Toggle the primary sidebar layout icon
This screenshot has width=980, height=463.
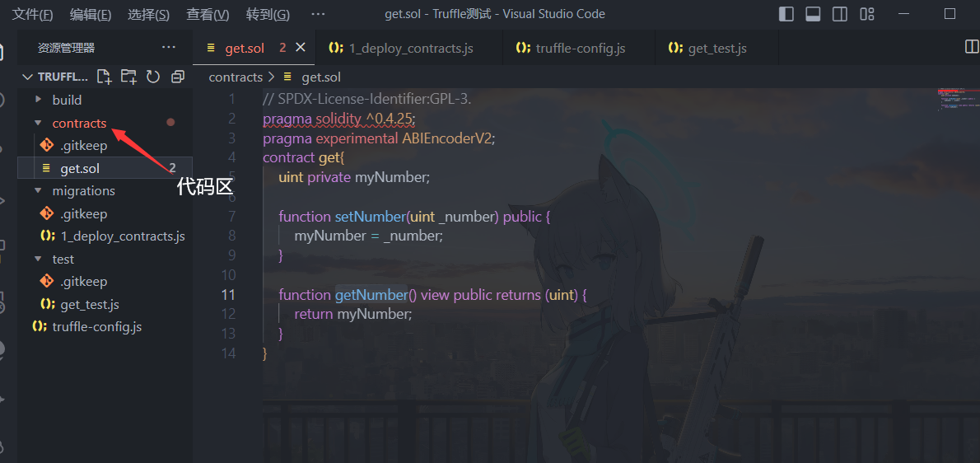[x=786, y=14]
